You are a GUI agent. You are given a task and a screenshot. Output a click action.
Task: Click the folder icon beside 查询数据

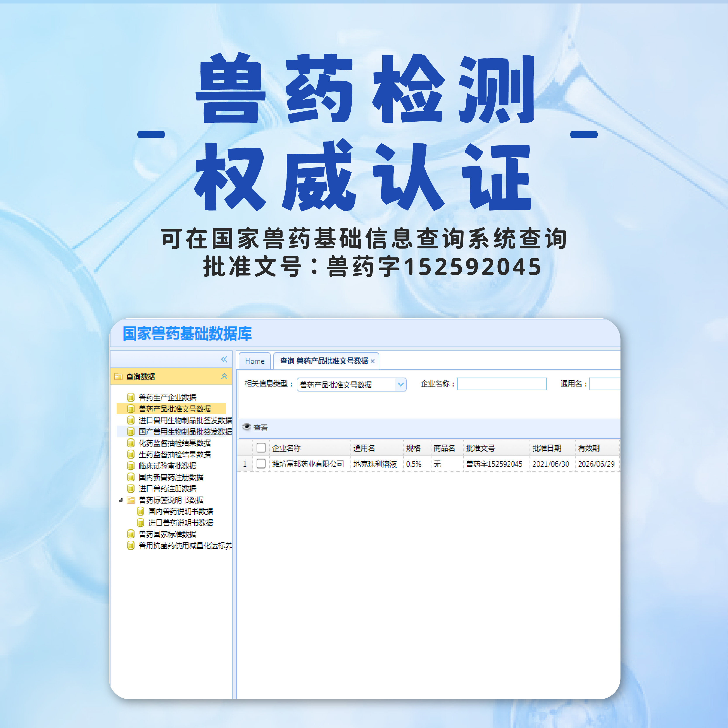click(118, 376)
